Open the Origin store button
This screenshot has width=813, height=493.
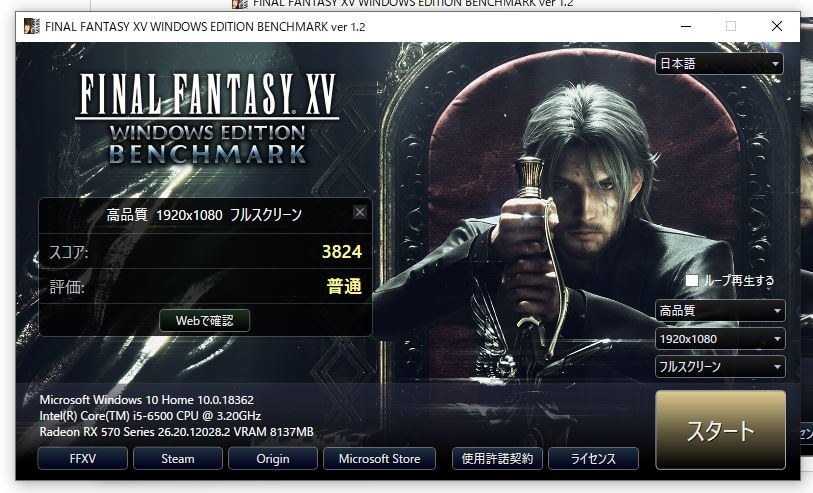(273, 459)
